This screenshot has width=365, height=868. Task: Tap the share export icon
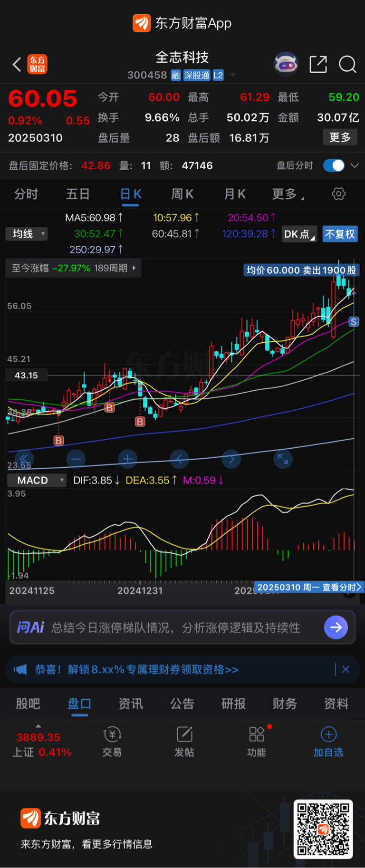click(318, 64)
